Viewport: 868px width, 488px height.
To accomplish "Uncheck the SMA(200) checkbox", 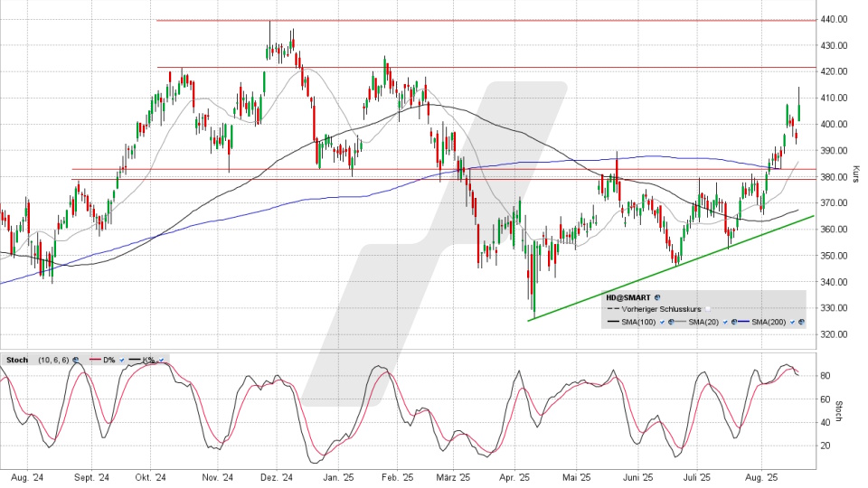I will tap(792, 322).
